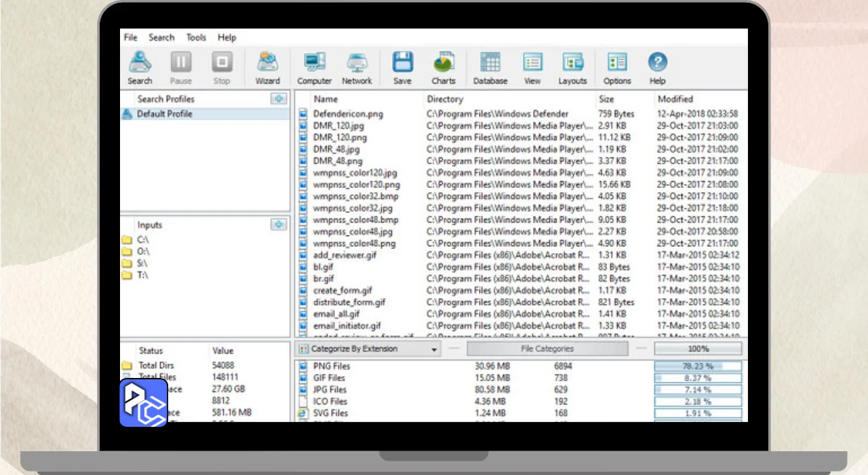Image resolution: width=868 pixels, height=475 pixels.
Task: Sort results by the Size column
Action: [606, 99]
